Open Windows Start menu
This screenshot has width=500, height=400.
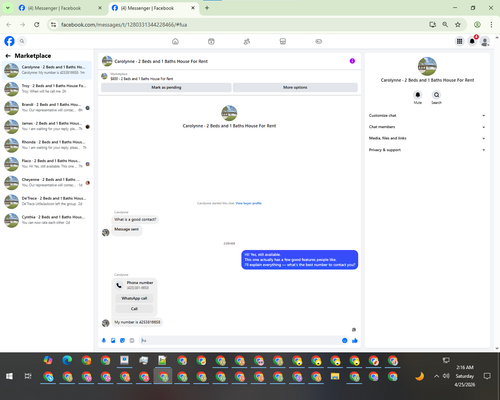pos(9,376)
